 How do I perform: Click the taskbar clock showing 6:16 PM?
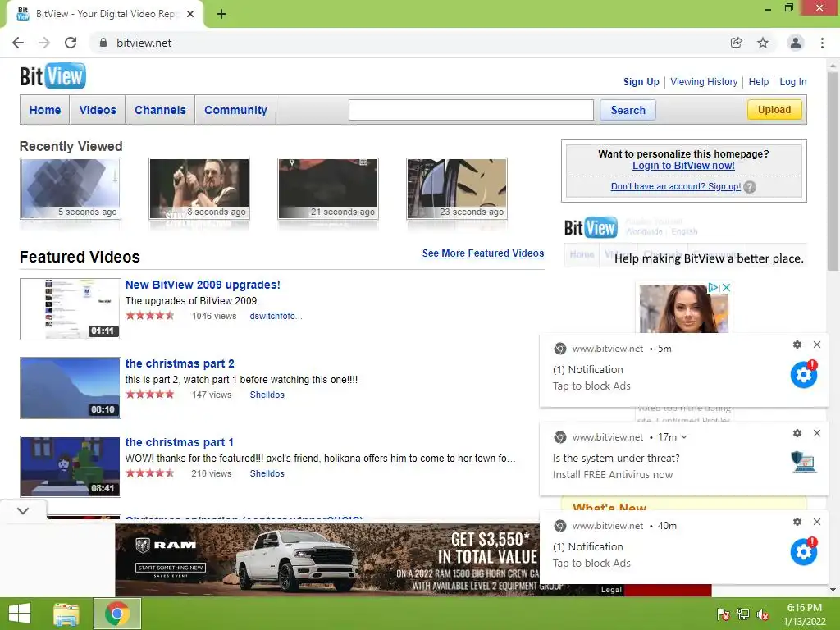[804, 614]
